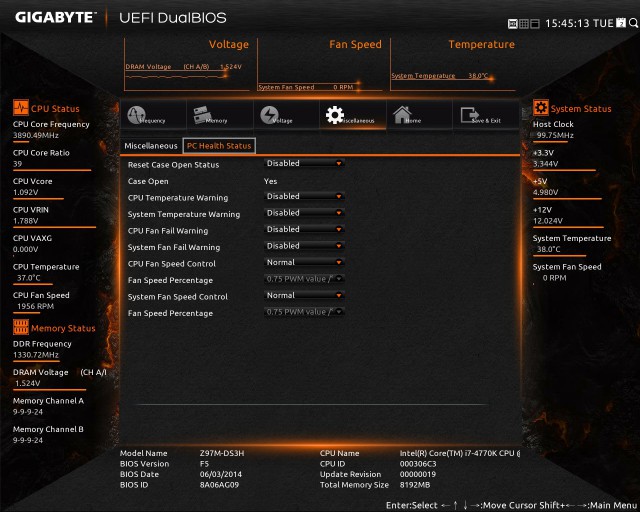Click the clock time 15:45:13
Viewport: 640px width, 512px height.
pyautogui.click(x=567, y=23)
